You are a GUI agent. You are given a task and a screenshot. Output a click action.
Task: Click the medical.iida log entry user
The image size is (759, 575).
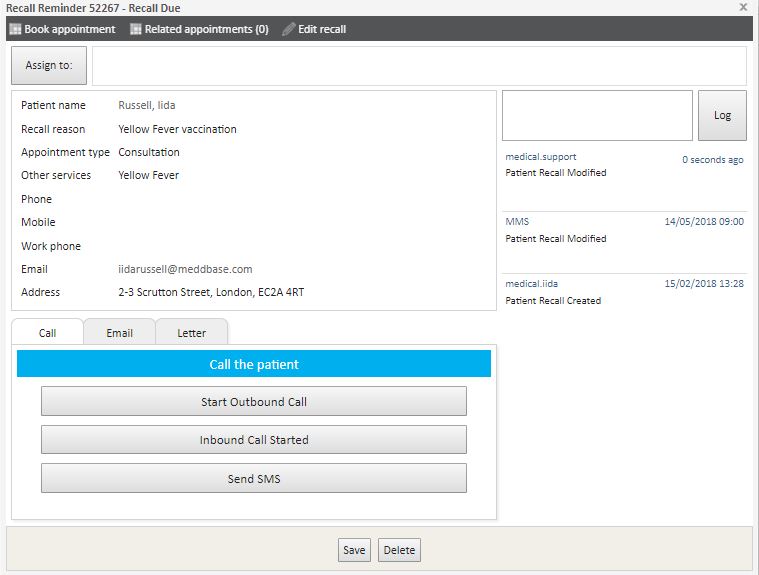[x=531, y=284]
